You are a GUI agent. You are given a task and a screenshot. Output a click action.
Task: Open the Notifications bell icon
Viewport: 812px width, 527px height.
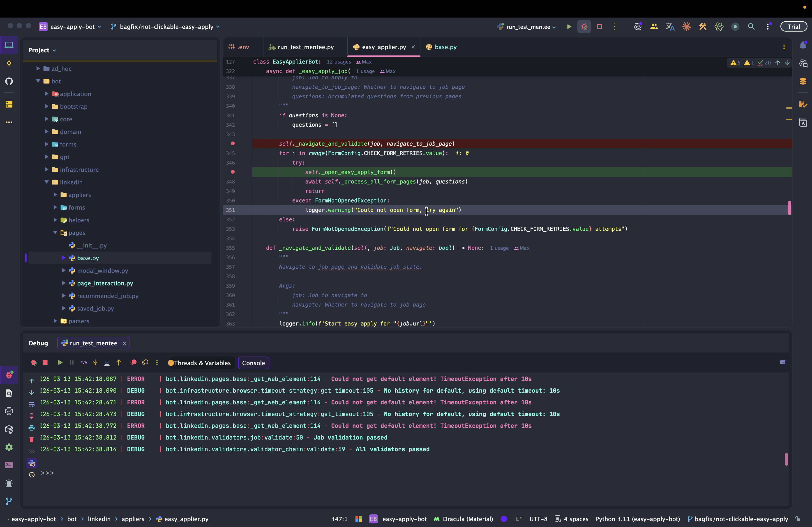coord(803,46)
